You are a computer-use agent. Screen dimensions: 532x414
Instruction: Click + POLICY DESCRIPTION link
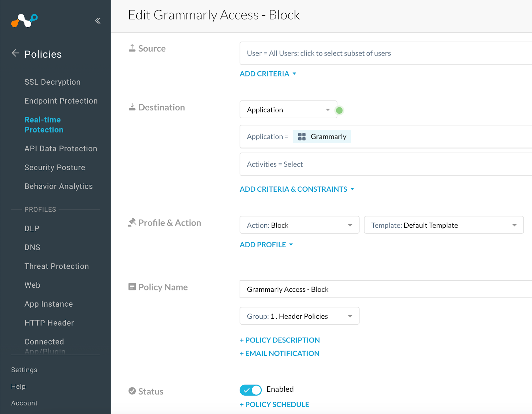(x=280, y=340)
